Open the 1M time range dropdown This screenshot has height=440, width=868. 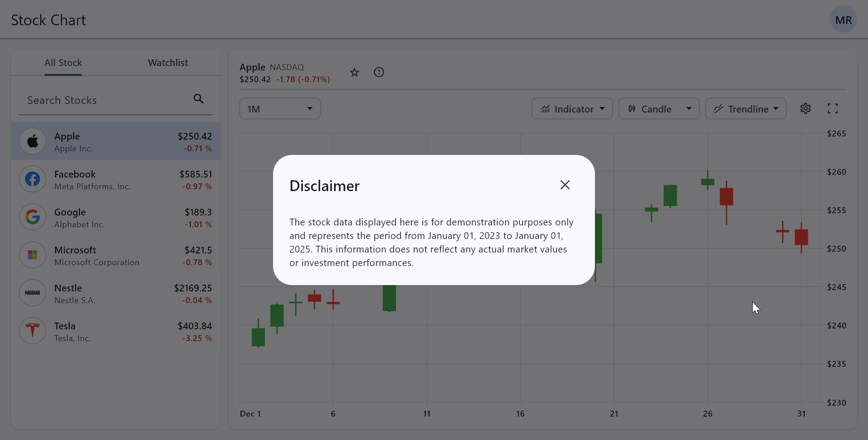pos(280,108)
